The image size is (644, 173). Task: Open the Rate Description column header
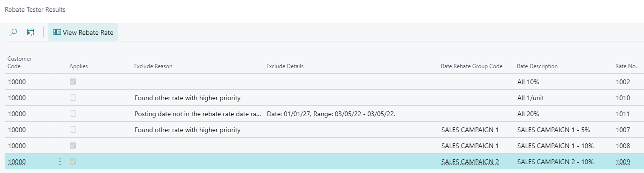coord(537,66)
